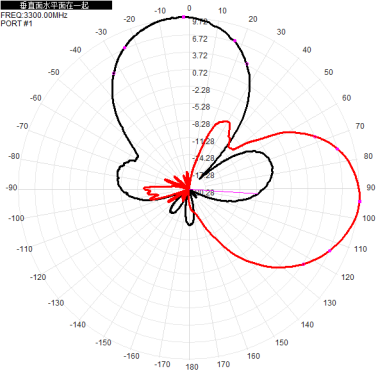The width and height of the screenshot is (378, 378).
Task: Click the 50 degree angle label
Action: click(x=329, y=72)
